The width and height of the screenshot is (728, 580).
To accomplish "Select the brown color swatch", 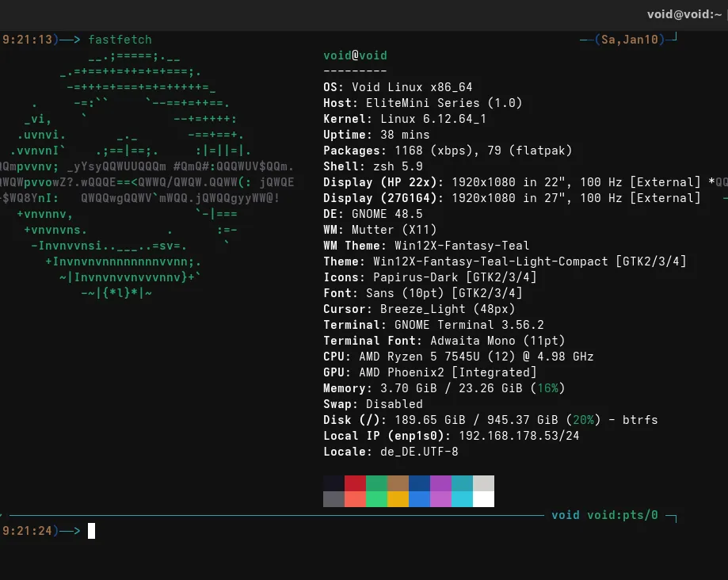I will click(x=398, y=483).
